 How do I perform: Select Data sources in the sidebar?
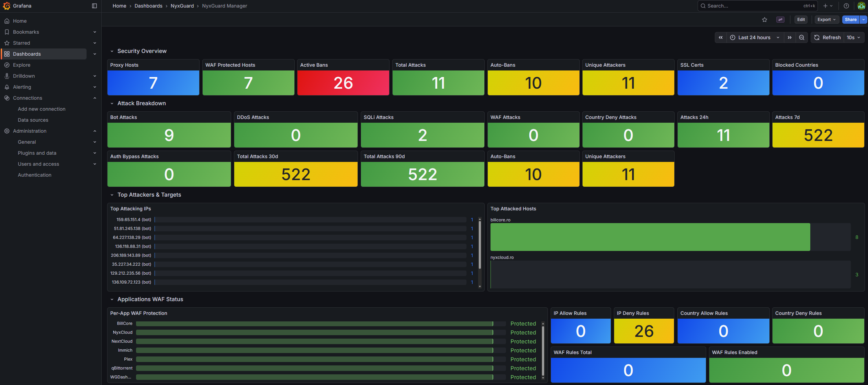33,120
